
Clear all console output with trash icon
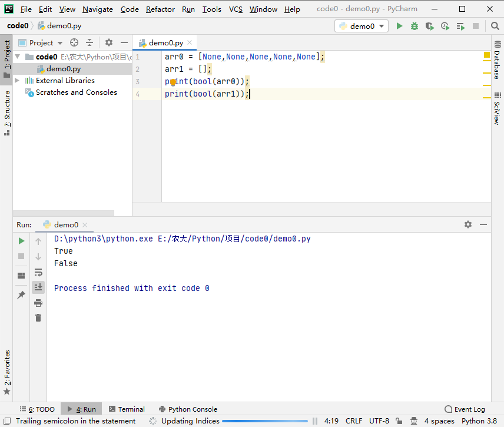[38, 318]
